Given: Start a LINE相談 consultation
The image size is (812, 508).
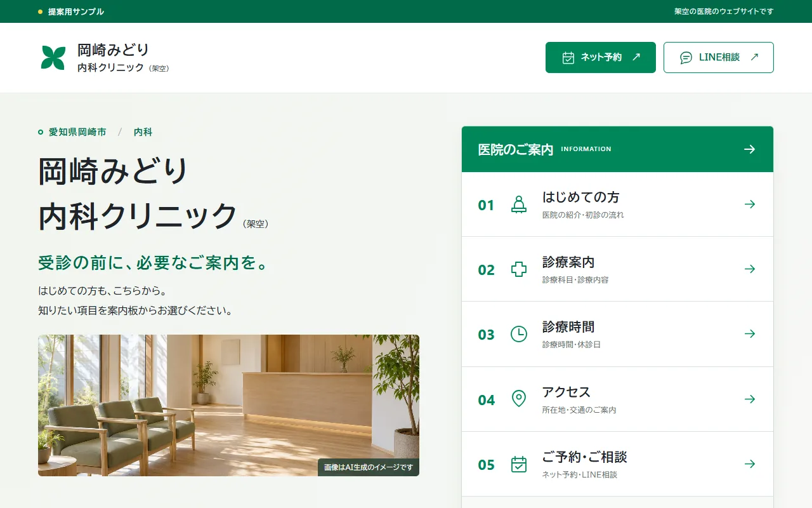Looking at the screenshot, I should (x=719, y=58).
